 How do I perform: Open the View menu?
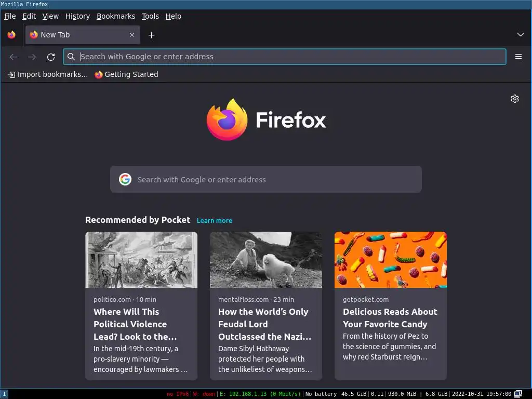tap(50, 16)
